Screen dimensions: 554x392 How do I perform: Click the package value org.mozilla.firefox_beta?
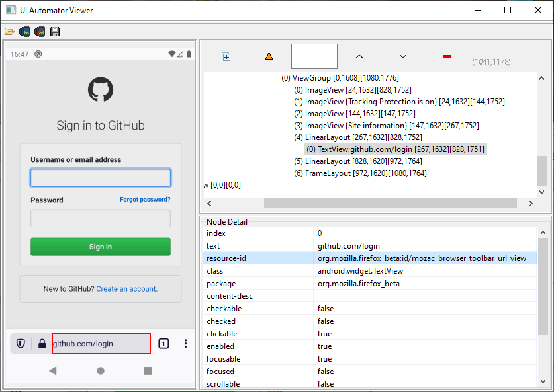(359, 284)
